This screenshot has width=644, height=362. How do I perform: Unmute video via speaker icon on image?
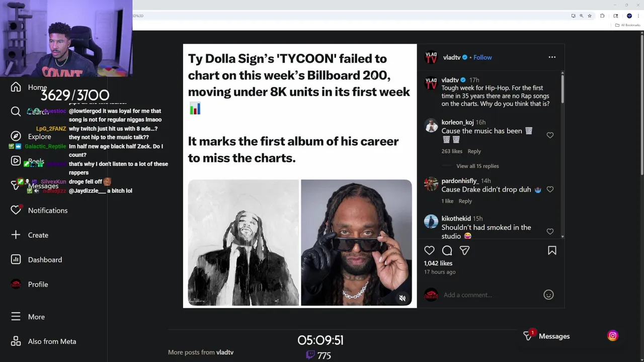coord(402,298)
